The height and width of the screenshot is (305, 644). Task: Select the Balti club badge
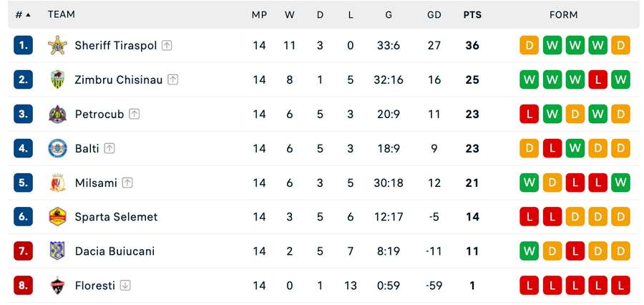click(57, 148)
